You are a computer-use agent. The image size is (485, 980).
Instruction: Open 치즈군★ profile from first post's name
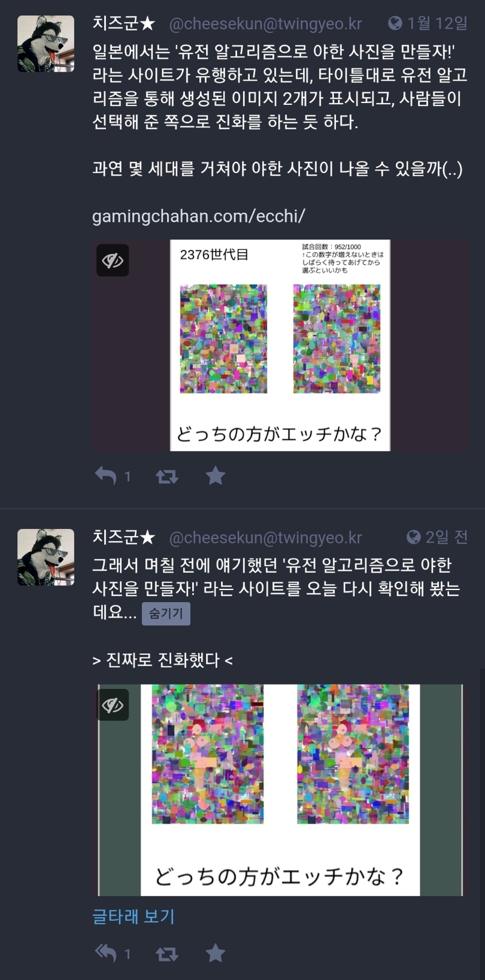pyautogui.click(x=124, y=23)
